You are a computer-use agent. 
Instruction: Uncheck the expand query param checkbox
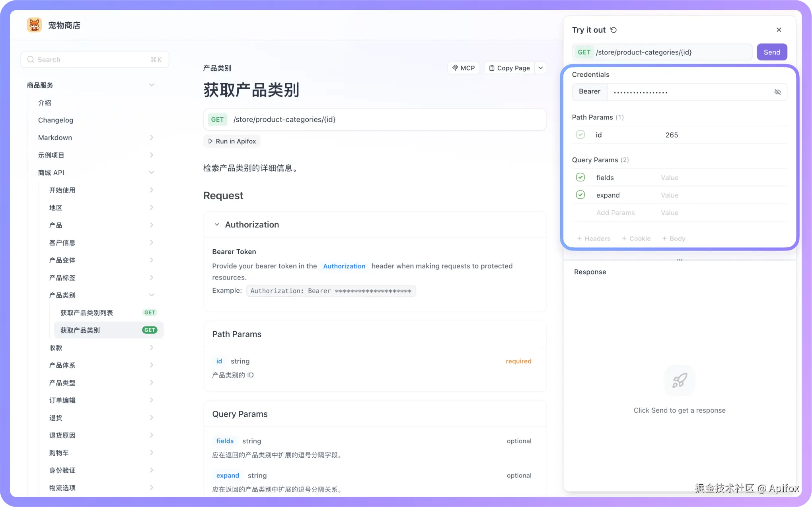(580, 195)
